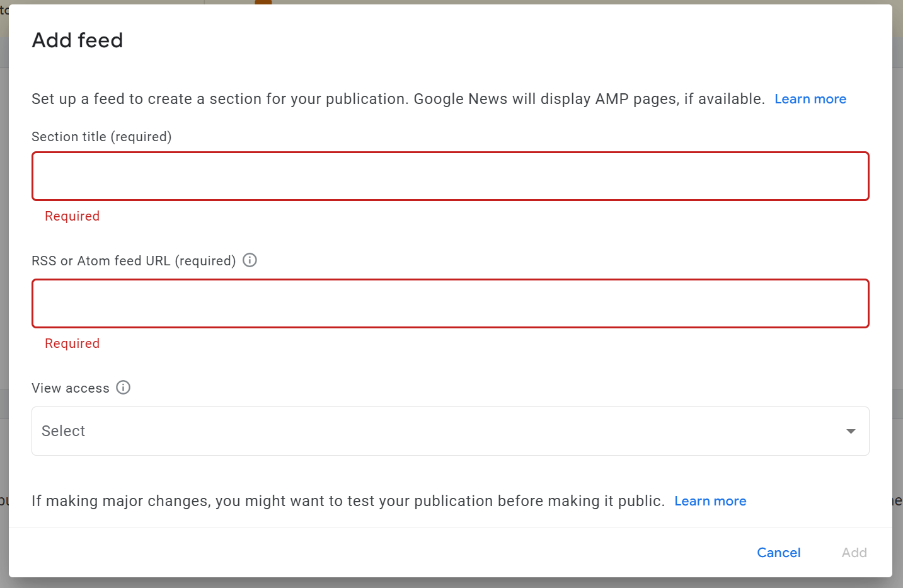
Task: Open Learn more link about AMP pages
Action: click(x=810, y=99)
